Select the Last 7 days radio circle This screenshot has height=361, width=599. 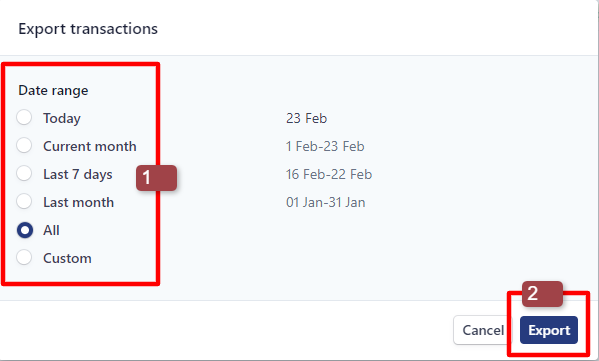pos(24,173)
